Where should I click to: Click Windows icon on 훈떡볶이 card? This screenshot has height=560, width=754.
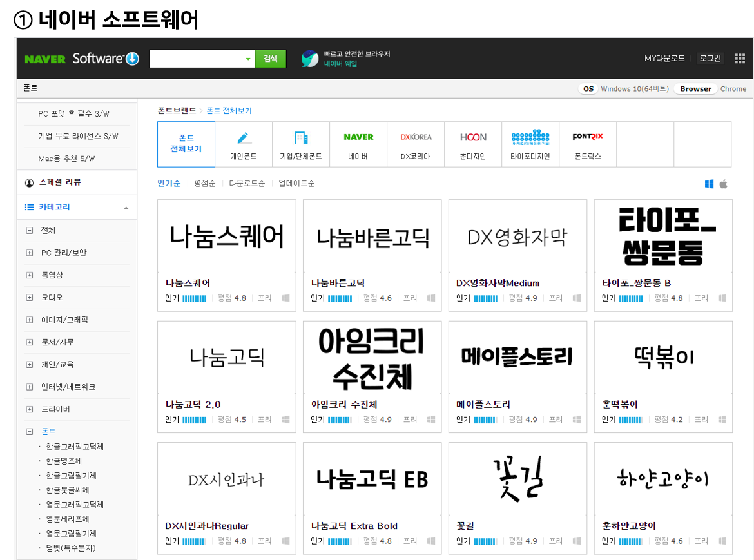(722, 419)
